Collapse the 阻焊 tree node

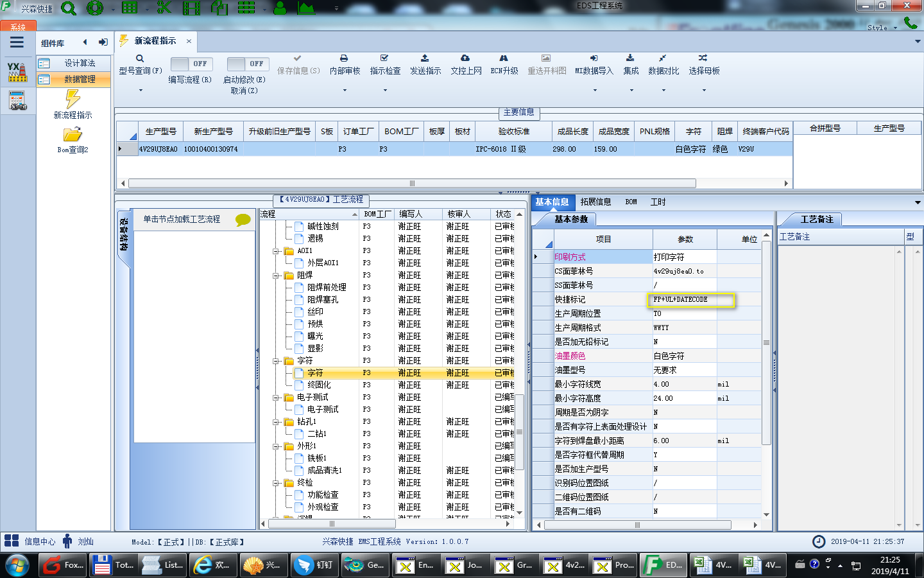[x=276, y=276]
